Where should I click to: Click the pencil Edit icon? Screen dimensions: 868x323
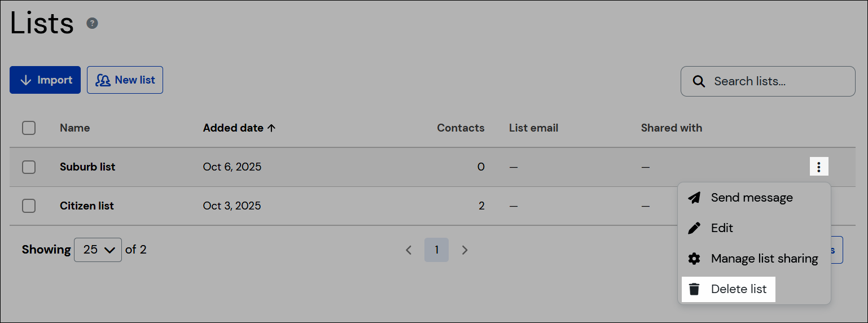[x=694, y=228]
